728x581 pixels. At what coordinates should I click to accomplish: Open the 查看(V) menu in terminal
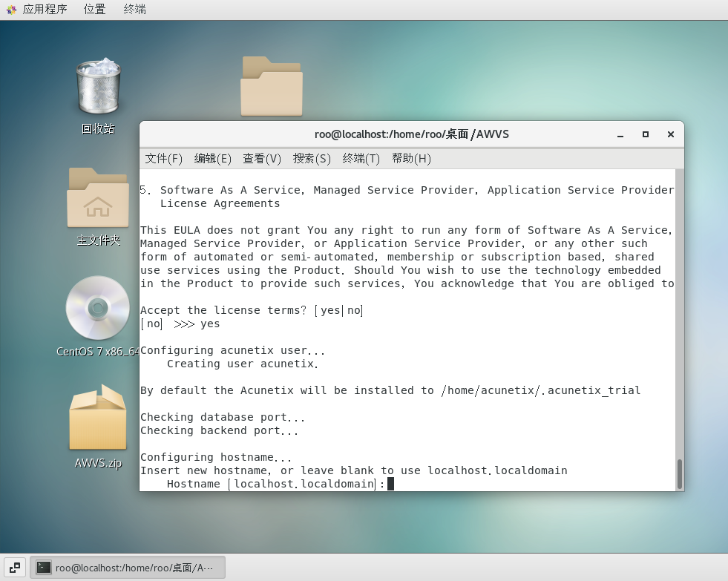[x=262, y=159]
